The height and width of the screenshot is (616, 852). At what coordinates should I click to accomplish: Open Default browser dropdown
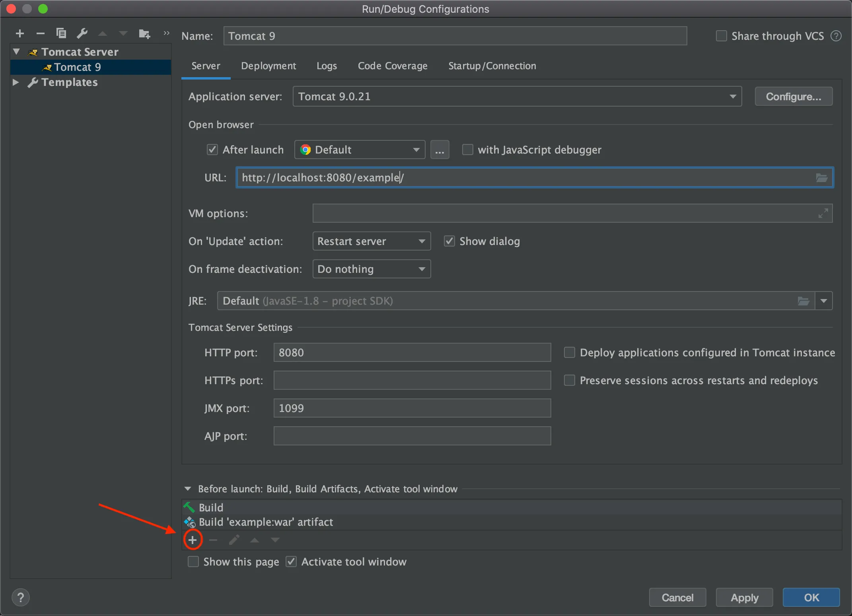point(360,150)
